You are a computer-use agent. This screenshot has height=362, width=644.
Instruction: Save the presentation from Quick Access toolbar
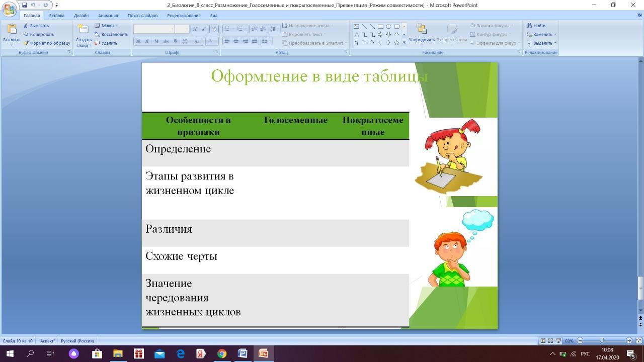24,5
